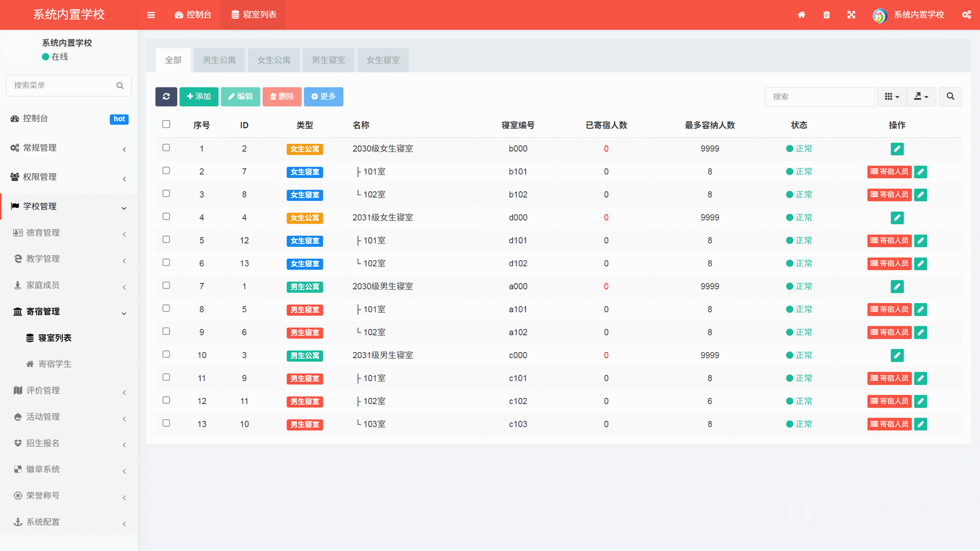Open the column display dropdown
980x551 pixels.
coord(892,97)
